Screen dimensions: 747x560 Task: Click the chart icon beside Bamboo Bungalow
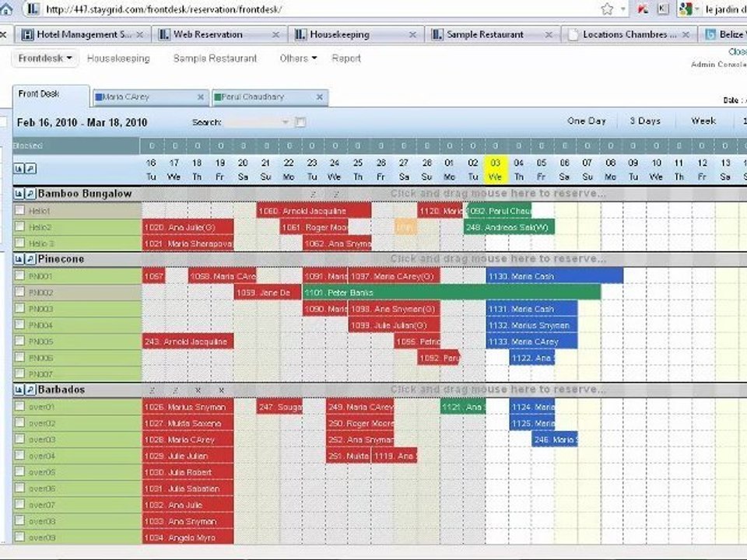(18, 194)
